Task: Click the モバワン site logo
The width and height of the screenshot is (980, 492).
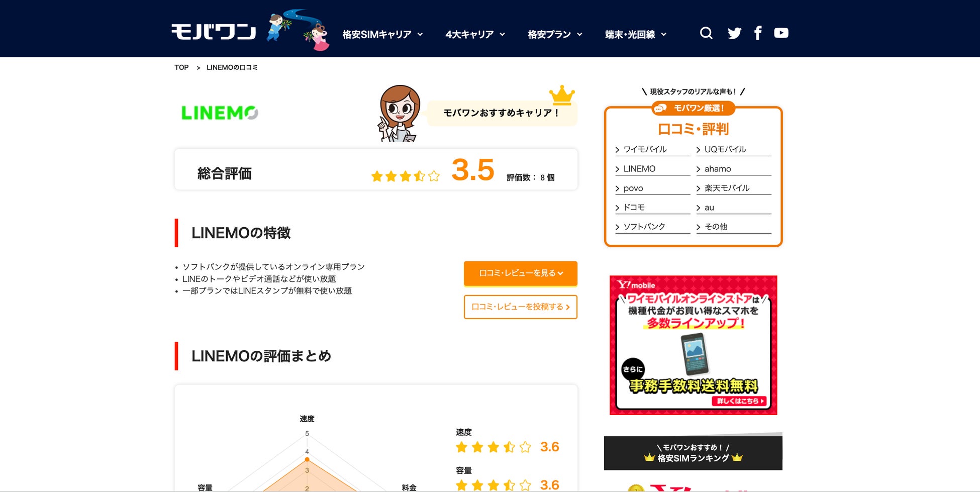Action: tap(214, 32)
